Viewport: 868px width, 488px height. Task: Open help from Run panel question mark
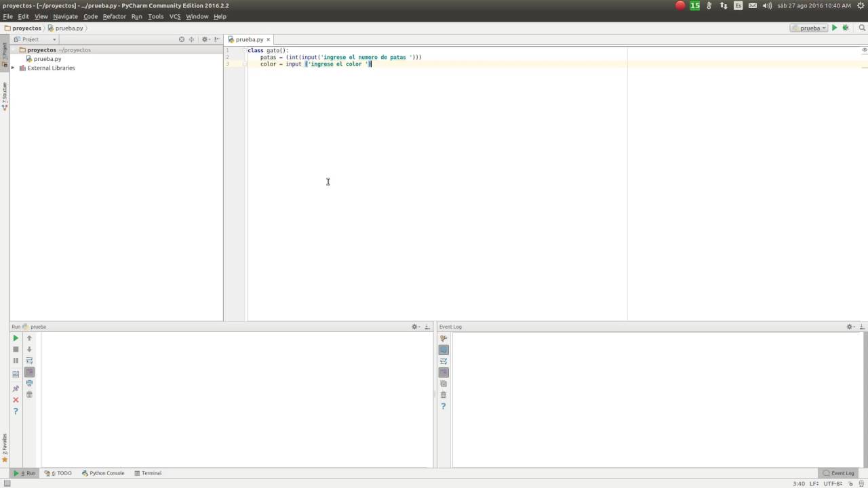point(16,411)
